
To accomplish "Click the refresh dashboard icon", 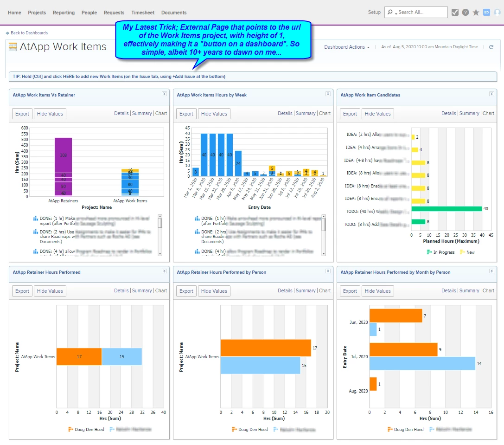I will (491, 47).
